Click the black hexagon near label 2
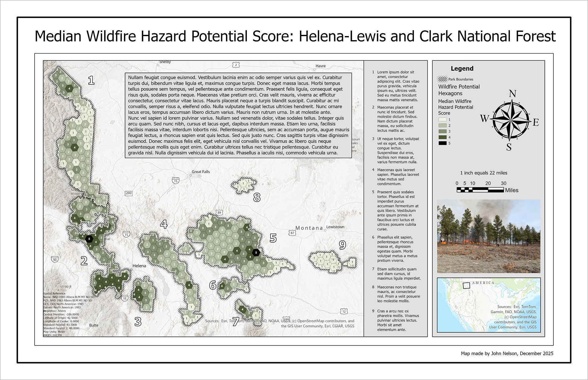The image size is (588, 380). point(89,239)
